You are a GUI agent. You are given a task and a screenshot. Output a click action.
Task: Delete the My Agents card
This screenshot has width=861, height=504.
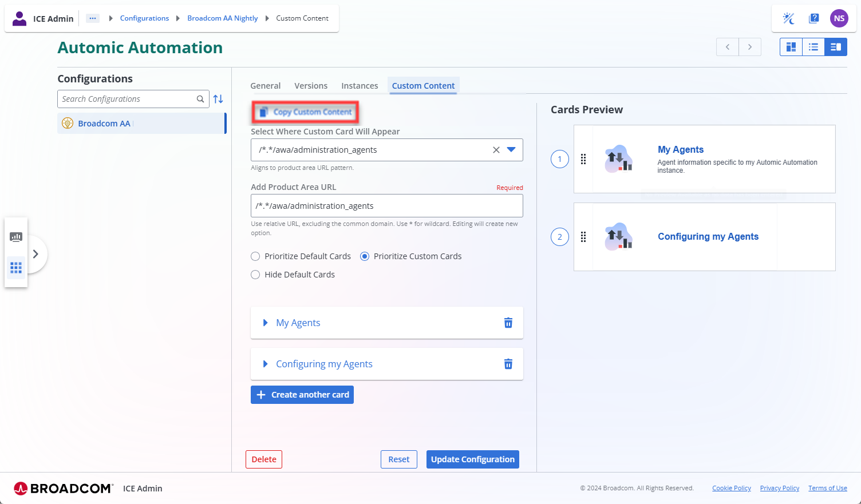click(508, 323)
